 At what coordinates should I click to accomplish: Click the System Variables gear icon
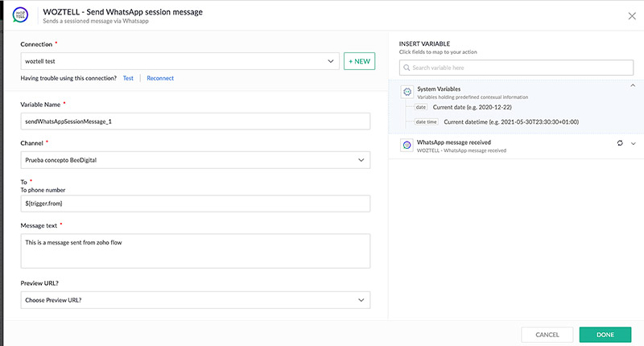pos(407,92)
